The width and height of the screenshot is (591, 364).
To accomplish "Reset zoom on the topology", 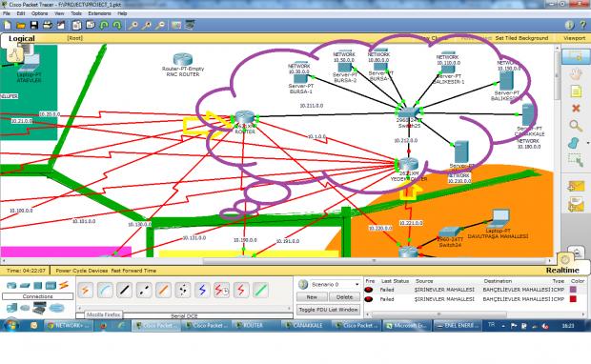I will pyautogui.click(x=146, y=25).
